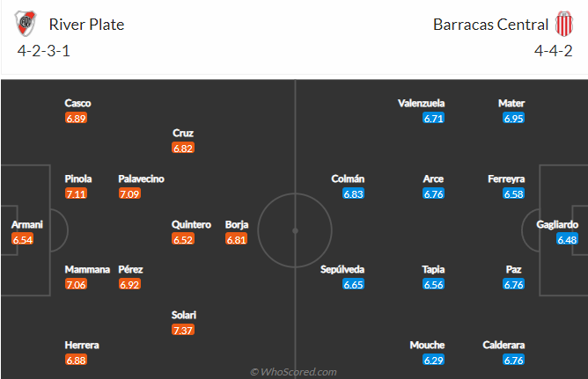Select player Quintero on the pitch
The image size is (588, 379).
pos(191,224)
